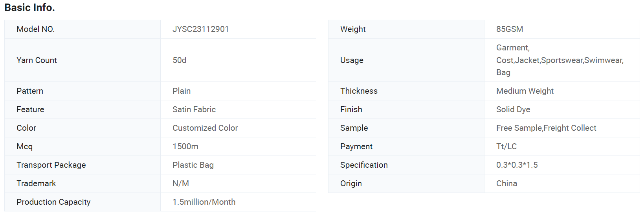Click the Yarn Count label

(37, 60)
